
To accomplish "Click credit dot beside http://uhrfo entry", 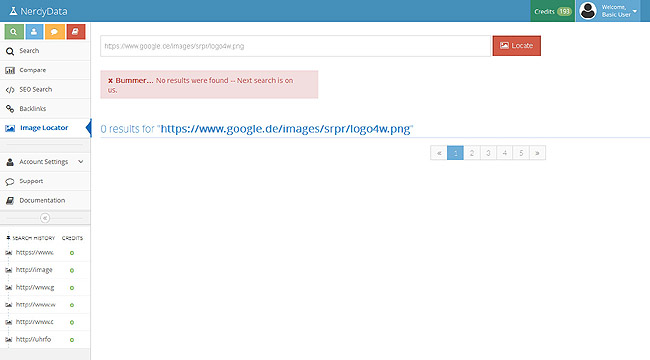I will [72, 340].
